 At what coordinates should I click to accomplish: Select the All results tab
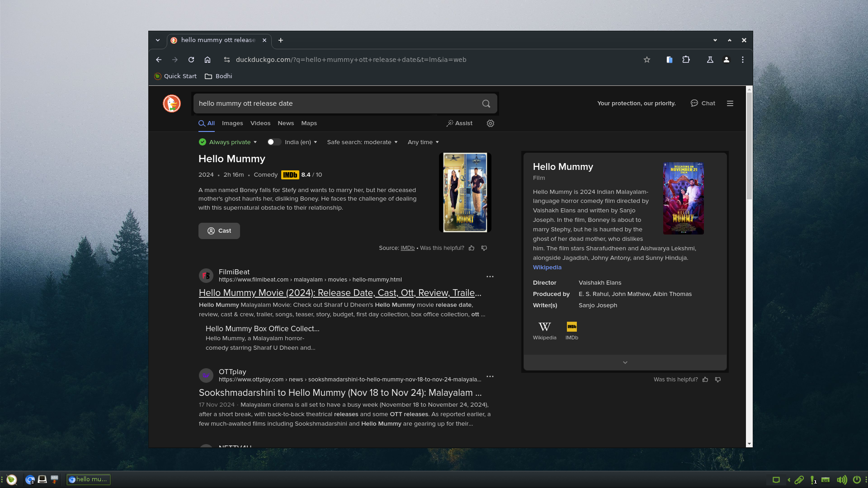[207, 123]
